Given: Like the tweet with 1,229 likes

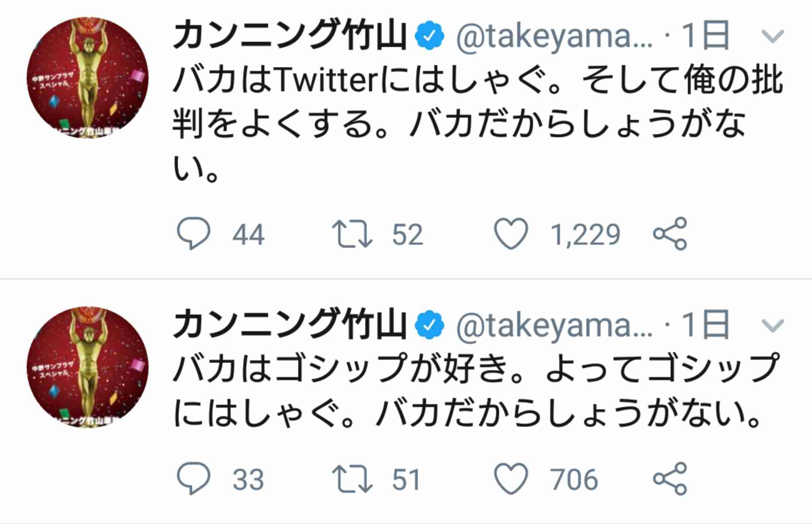Looking at the screenshot, I should (511, 233).
